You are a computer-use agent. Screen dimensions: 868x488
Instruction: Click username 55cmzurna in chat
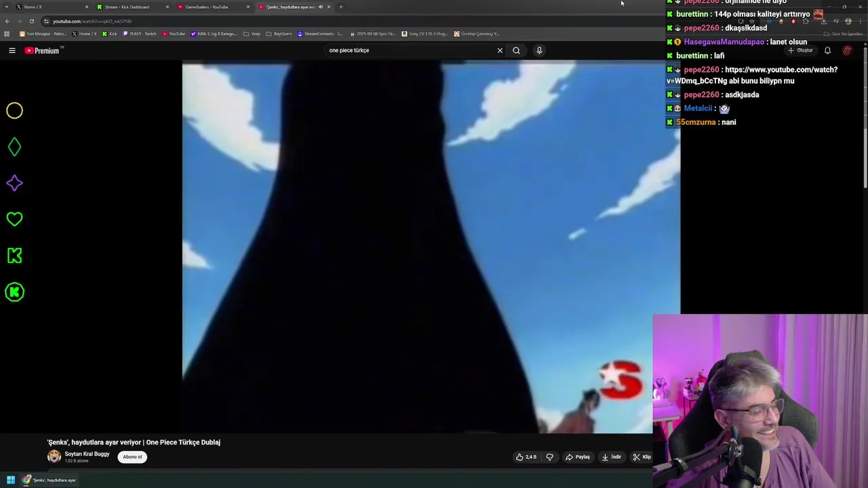point(696,122)
